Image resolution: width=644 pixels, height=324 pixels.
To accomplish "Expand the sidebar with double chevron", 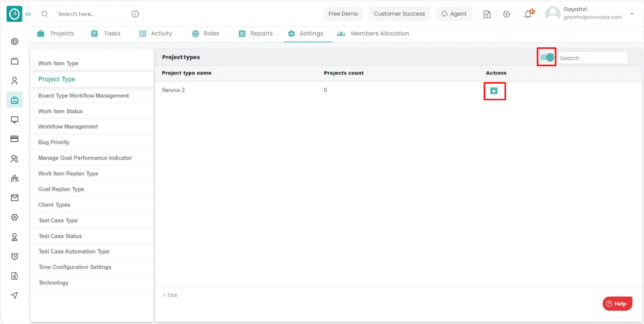I will [28, 14].
